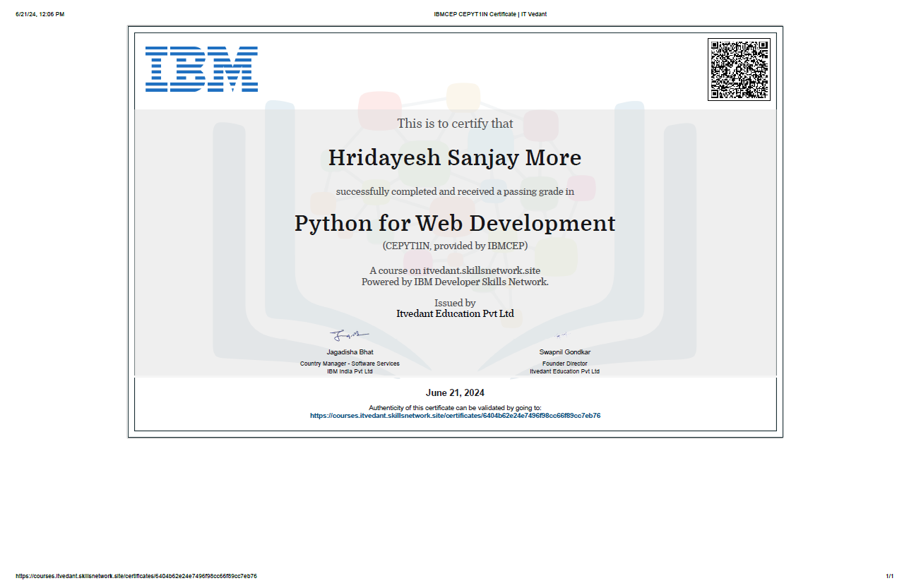Click the course code text with CEPYT1IN in parentheses
Image resolution: width=909 pixels, height=588 pixels.
tap(455, 246)
